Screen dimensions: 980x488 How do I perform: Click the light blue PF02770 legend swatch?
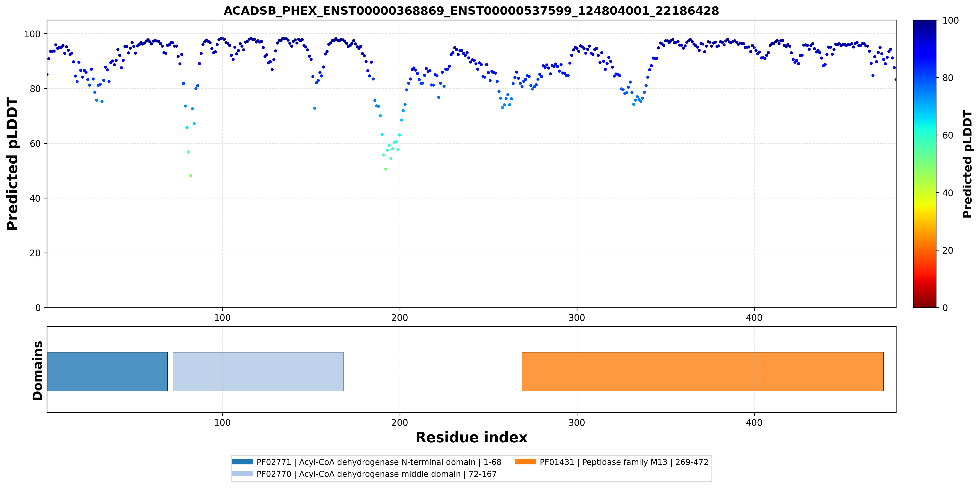point(242,474)
